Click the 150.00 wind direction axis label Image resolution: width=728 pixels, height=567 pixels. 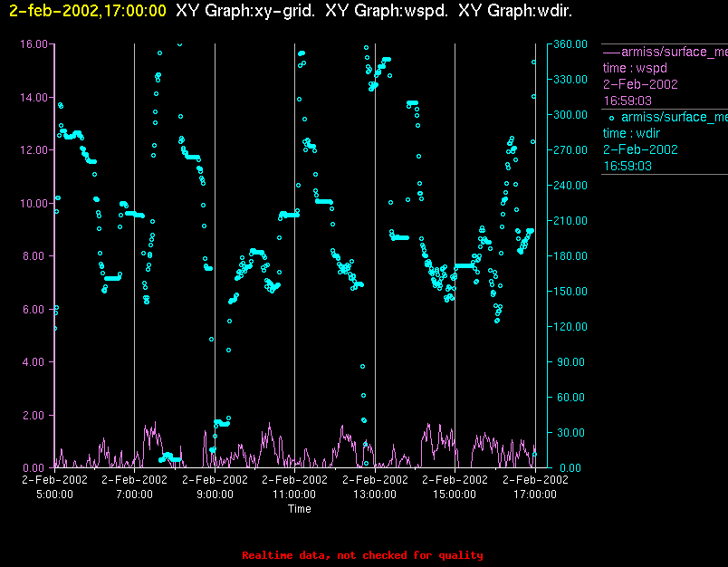coord(570,291)
